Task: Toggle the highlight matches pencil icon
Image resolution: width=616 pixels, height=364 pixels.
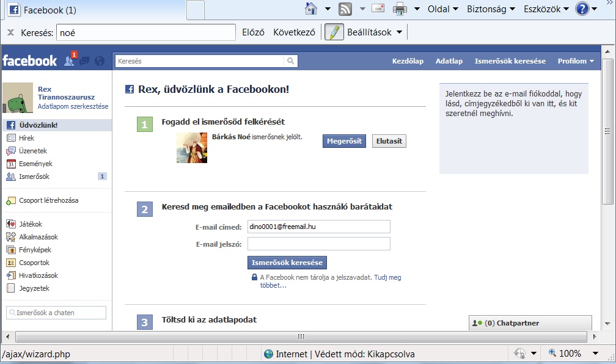Action: click(x=334, y=32)
